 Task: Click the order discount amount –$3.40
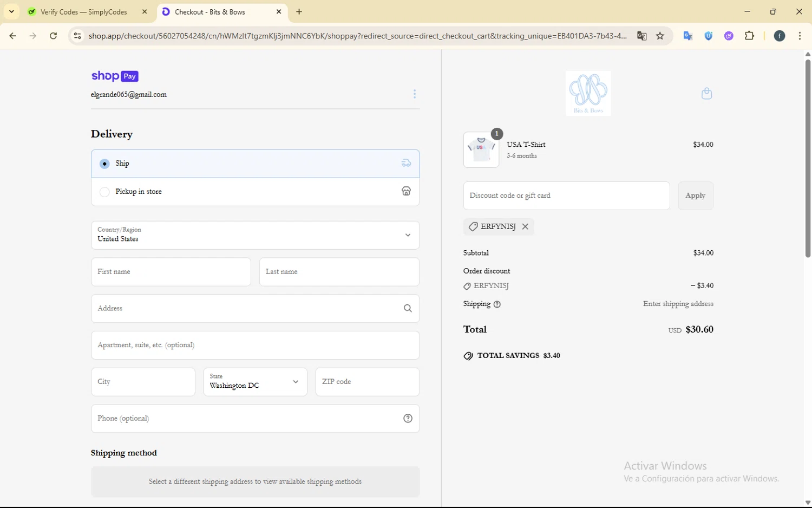tap(702, 285)
